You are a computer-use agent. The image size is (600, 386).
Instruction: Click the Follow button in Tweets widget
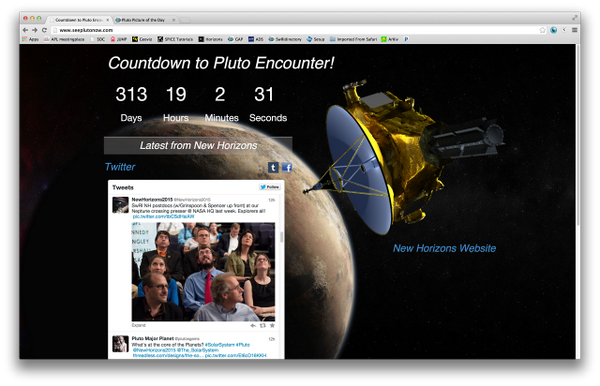[270, 187]
